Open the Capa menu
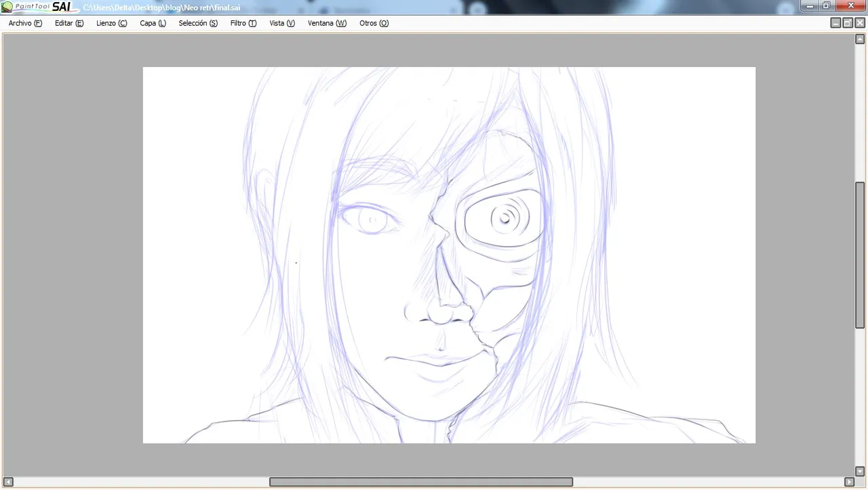This screenshot has height=490, width=868. point(153,23)
